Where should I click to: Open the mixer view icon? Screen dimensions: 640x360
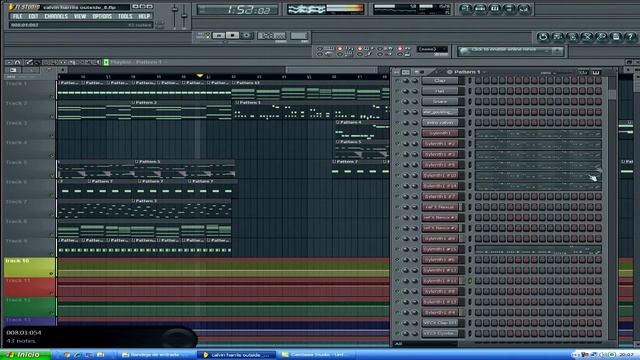click(524, 9)
